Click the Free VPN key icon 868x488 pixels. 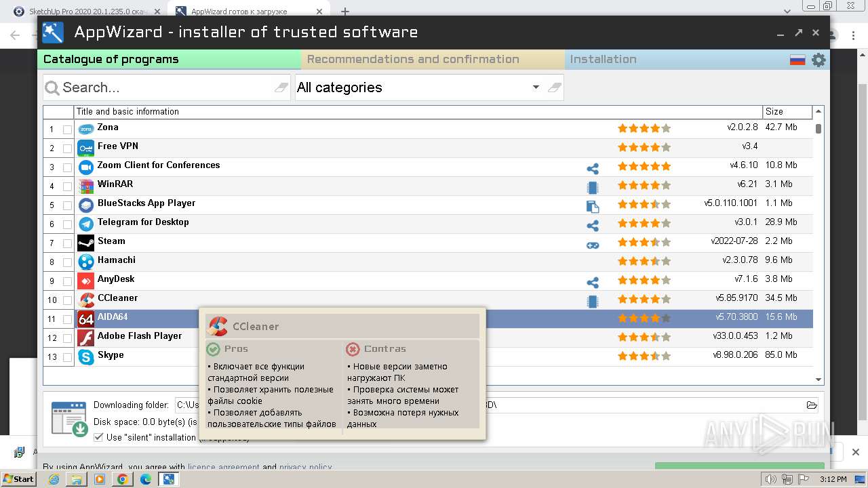pyautogui.click(x=86, y=148)
